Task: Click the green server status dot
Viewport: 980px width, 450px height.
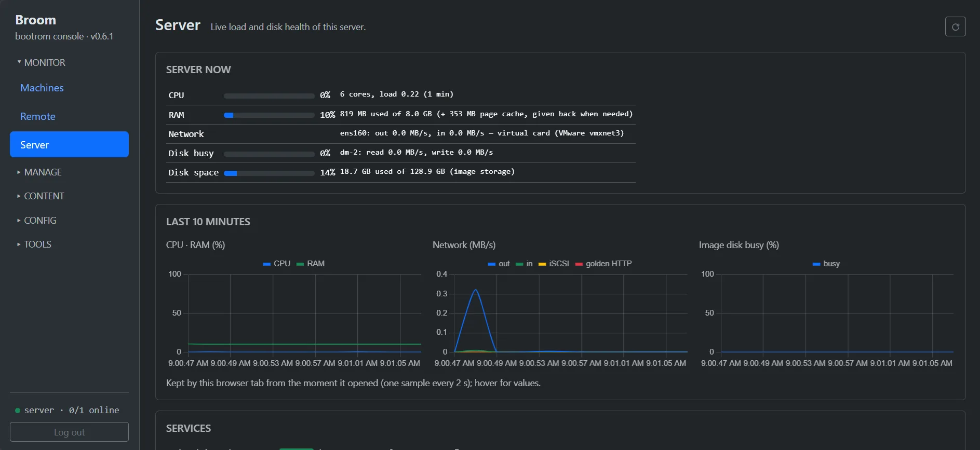Action: point(18,411)
